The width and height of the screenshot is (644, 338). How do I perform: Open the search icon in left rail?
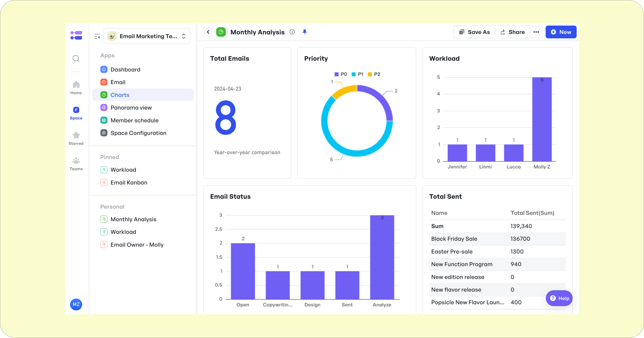[x=76, y=59]
